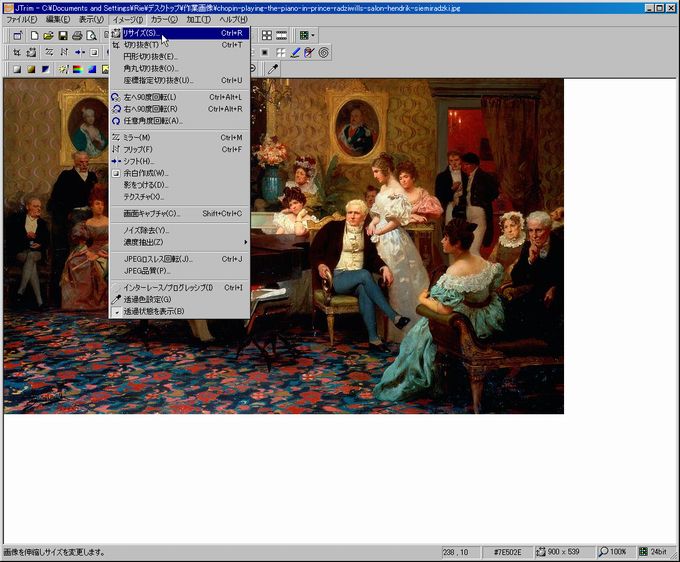Create a new blank image with New icon
The image size is (680, 562).
34,36
